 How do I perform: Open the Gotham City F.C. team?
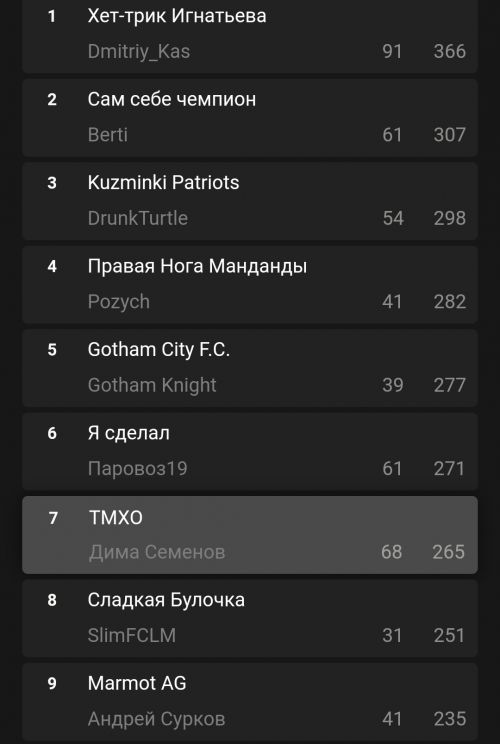(x=159, y=350)
